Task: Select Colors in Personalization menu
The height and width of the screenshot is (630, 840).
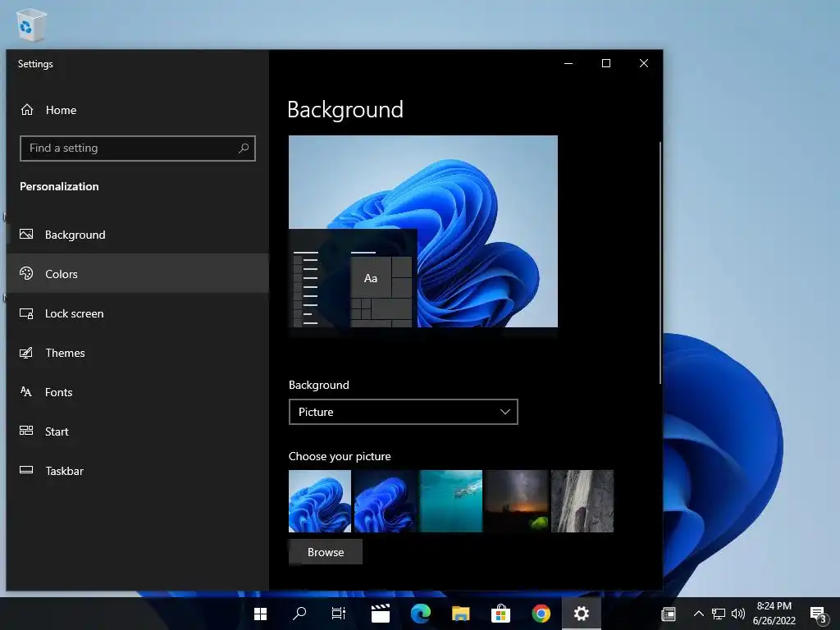Action: click(x=137, y=273)
